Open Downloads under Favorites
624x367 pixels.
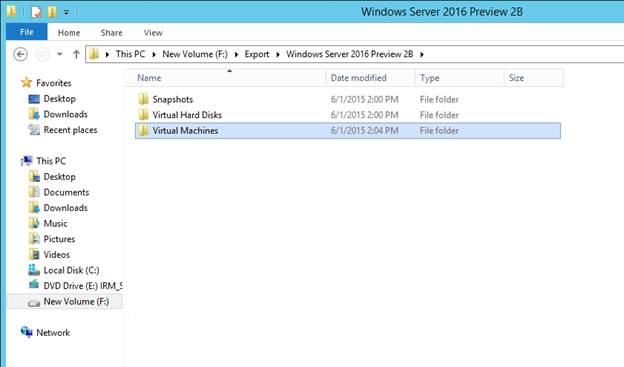[65, 114]
